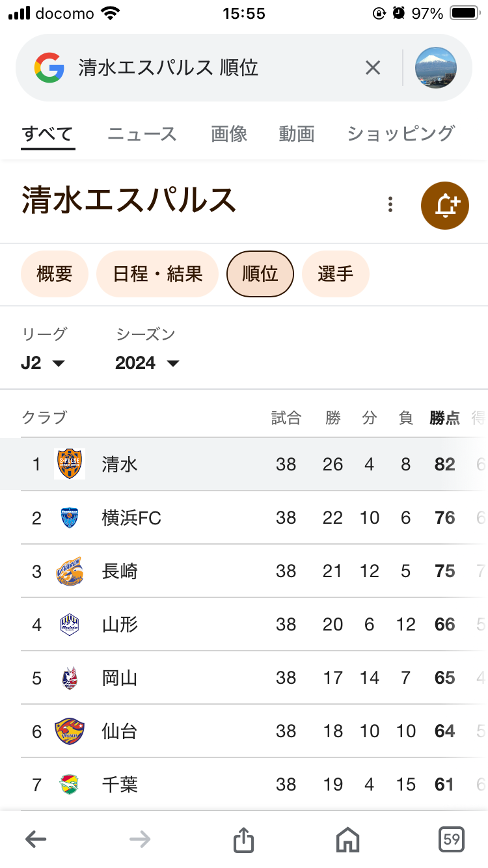Tap the search field text 清水エスパルス 順位
Screen dimensions: 488x868
pyautogui.click(x=169, y=68)
